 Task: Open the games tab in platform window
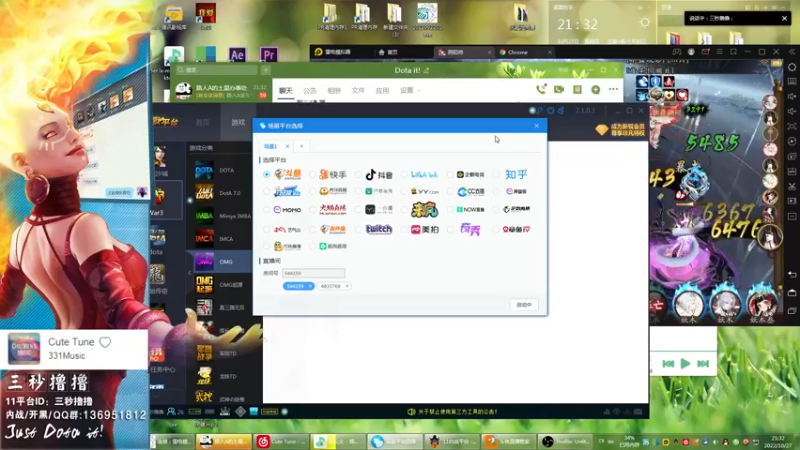coord(238,122)
